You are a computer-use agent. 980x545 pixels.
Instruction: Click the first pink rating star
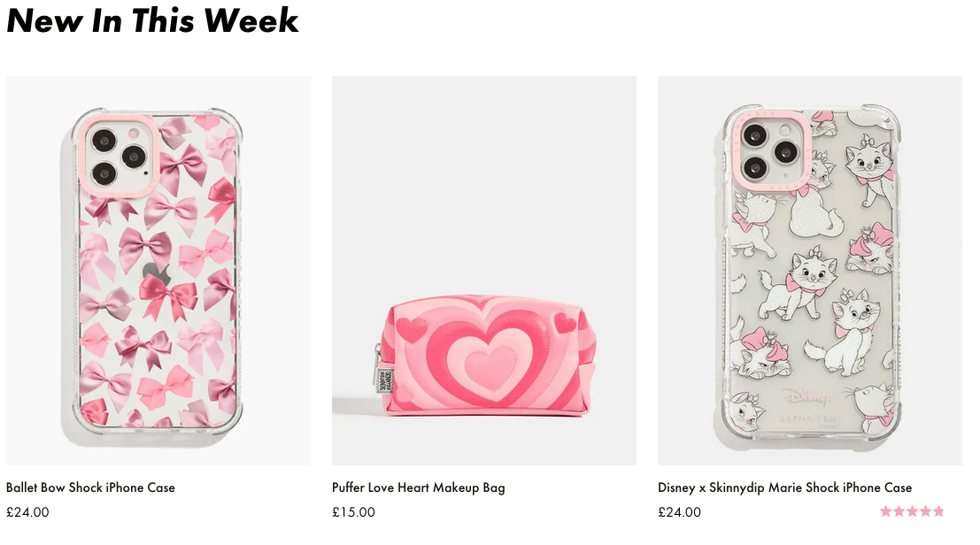pos(885,511)
